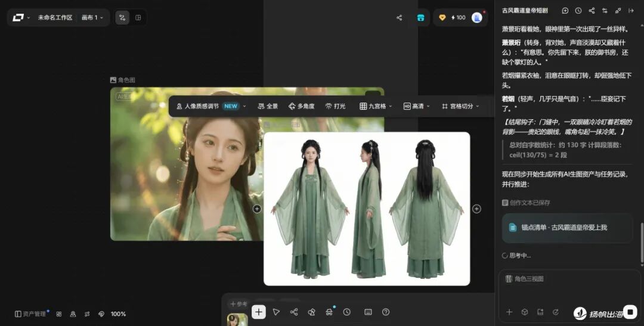This screenshot has width=644, height=326.
Task: Click the yellow diamond membership icon
Action: click(442, 18)
